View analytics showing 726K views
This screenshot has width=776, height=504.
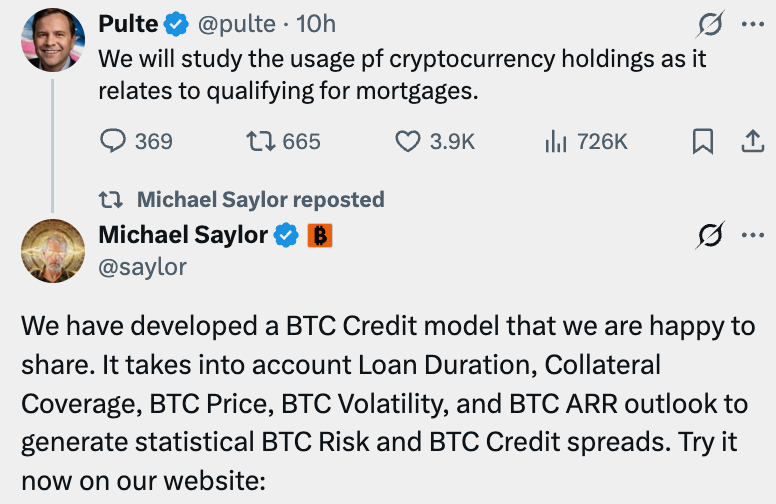click(x=586, y=141)
